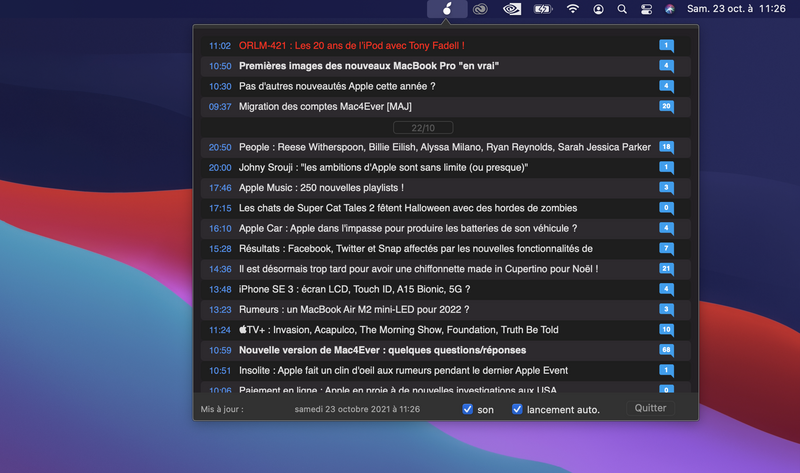Open comments bubble for Johny Srouji article

[666, 168]
